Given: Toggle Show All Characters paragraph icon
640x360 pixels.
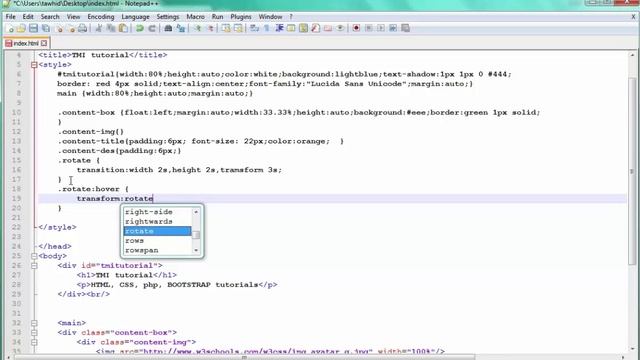Looking at the screenshot, I should click(267, 28).
